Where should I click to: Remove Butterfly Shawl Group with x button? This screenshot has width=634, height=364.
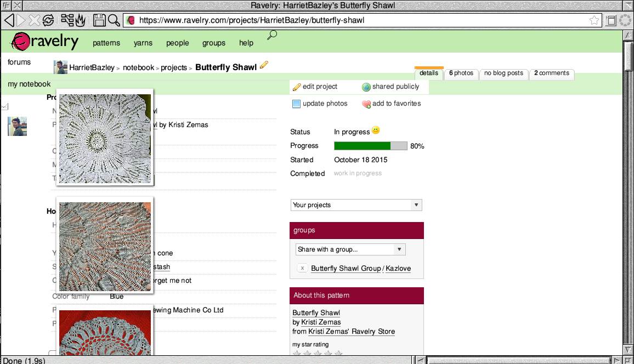pos(302,268)
